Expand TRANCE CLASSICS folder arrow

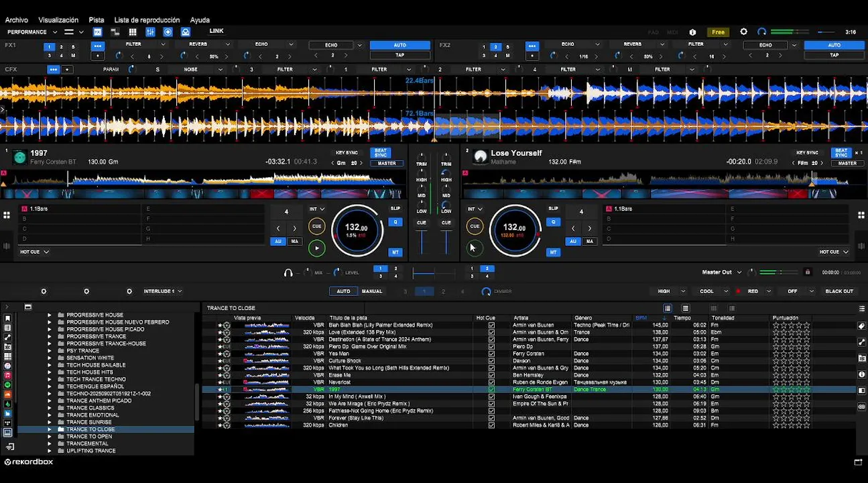click(x=50, y=408)
